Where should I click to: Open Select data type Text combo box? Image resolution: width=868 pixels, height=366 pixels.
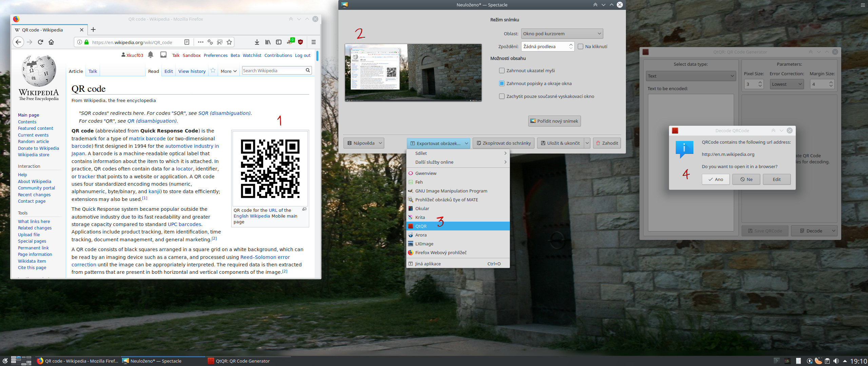click(691, 76)
